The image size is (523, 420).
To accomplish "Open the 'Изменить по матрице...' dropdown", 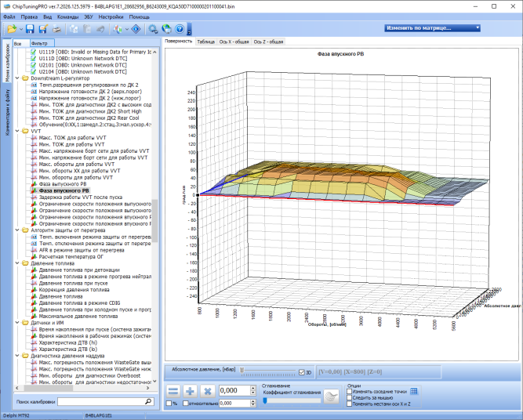I will [432, 28].
